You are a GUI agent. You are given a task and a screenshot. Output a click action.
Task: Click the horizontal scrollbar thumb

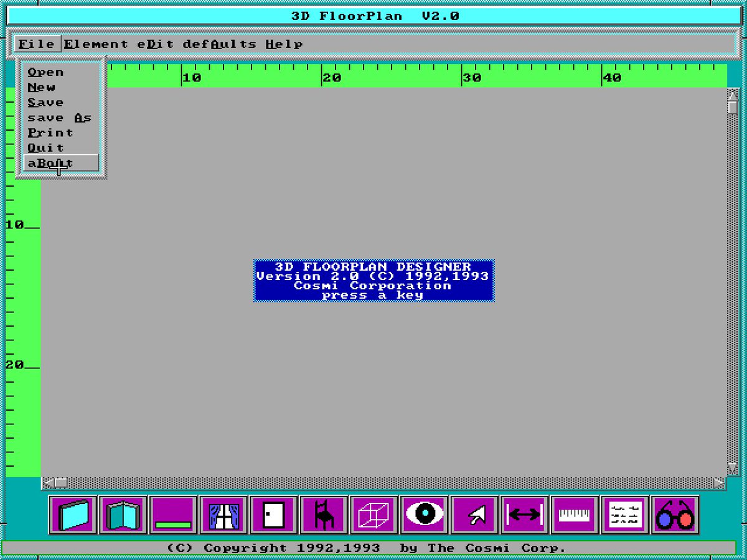(x=60, y=483)
